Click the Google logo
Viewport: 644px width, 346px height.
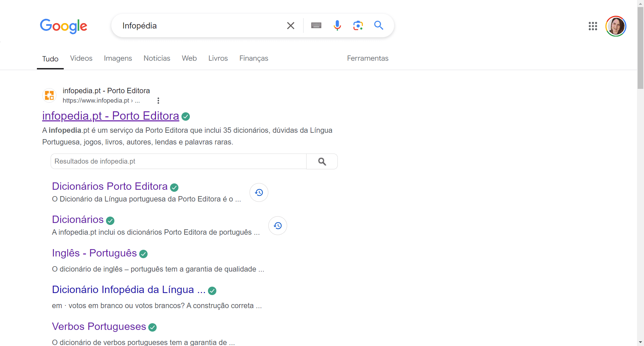63,26
